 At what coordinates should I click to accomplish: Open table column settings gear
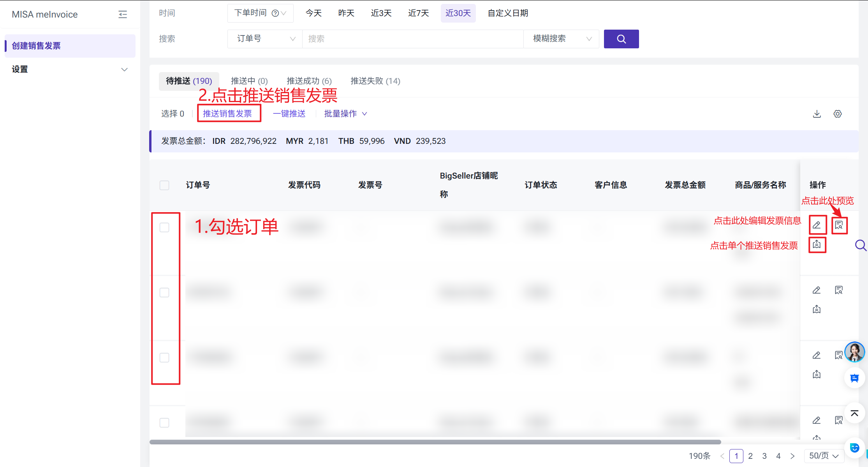[x=838, y=114]
